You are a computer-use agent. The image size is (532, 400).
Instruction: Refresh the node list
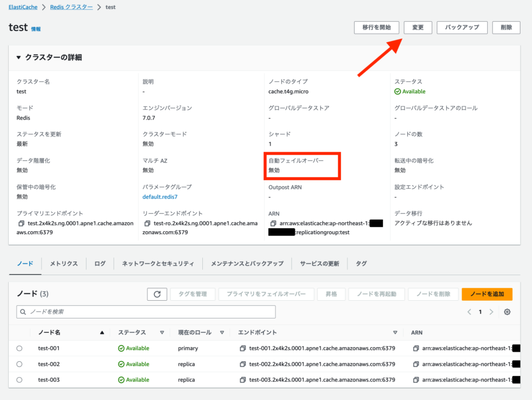(157, 294)
